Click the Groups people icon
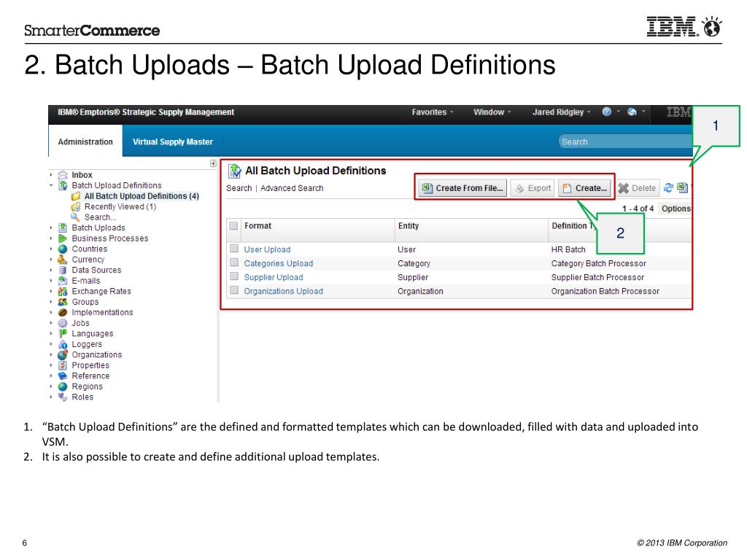 tap(63, 302)
